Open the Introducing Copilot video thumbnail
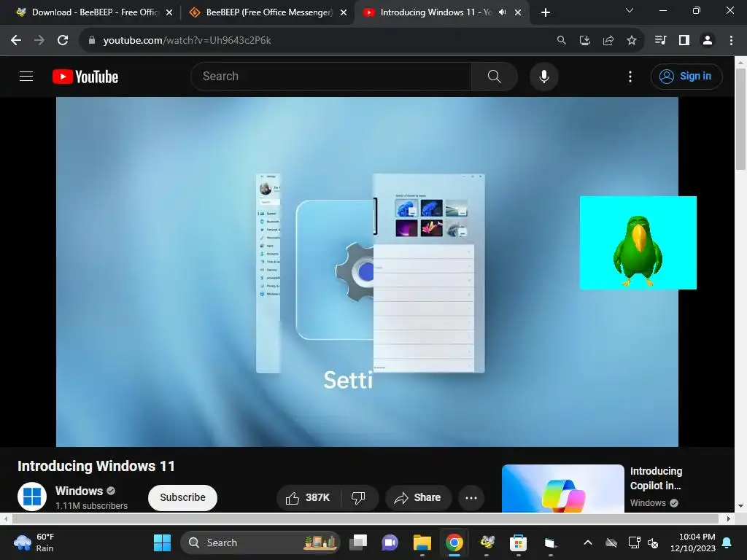Viewport: 747px width, 560px height. click(x=562, y=489)
